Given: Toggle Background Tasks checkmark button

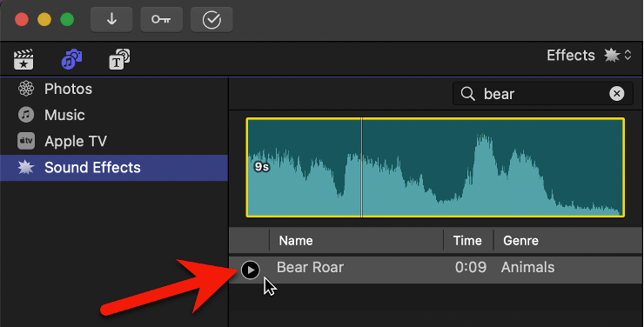Looking at the screenshot, I should (x=211, y=19).
